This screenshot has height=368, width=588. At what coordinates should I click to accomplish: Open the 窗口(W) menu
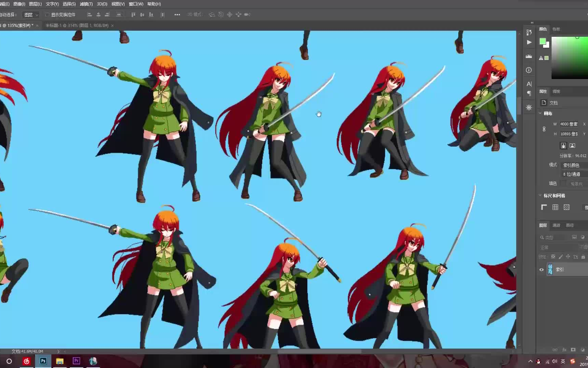point(136,4)
